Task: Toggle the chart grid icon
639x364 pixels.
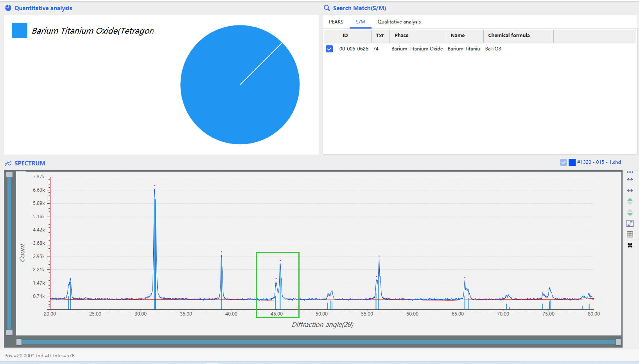Action: [630, 234]
